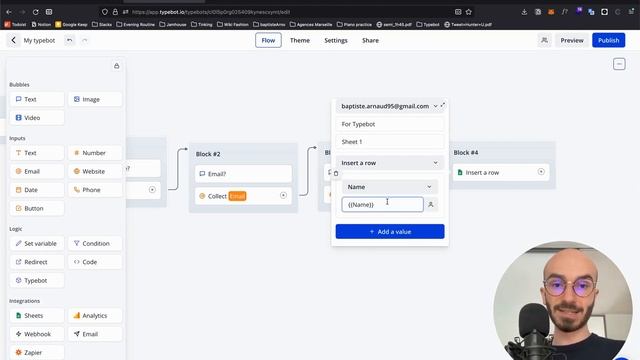The image size is (640, 360).
Task: Open the Insert a row action dropdown
Action: (390, 163)
